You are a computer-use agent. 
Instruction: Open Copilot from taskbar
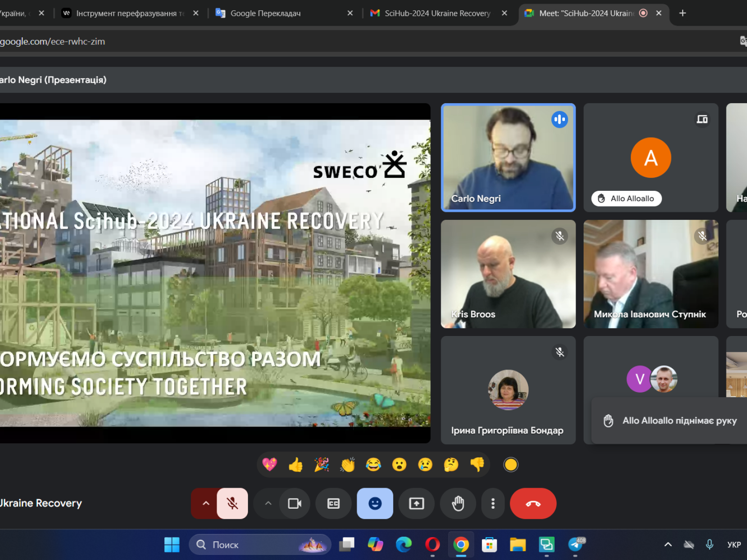click(x=375, y=545)
